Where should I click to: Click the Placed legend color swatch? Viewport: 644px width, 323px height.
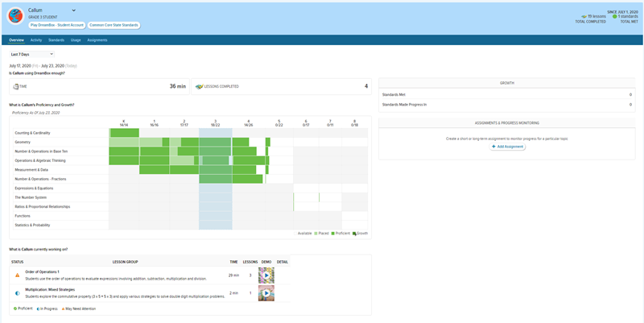(316, 234)
